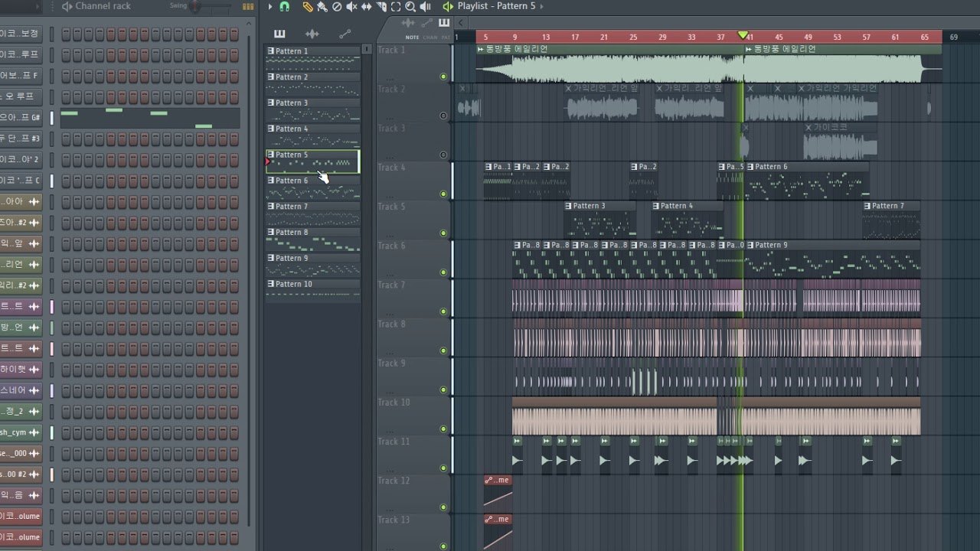The width and height of the screenshot is (980, 551).
Task: Mute Track 6 via its green dot
Action: coord(443,272)
